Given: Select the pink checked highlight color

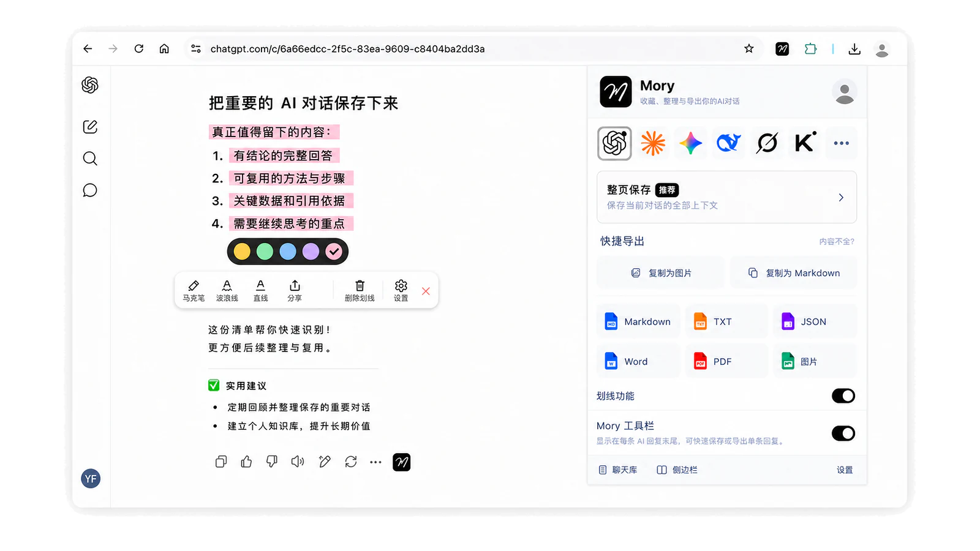Looking at the screenshot, I should (334, 252).
